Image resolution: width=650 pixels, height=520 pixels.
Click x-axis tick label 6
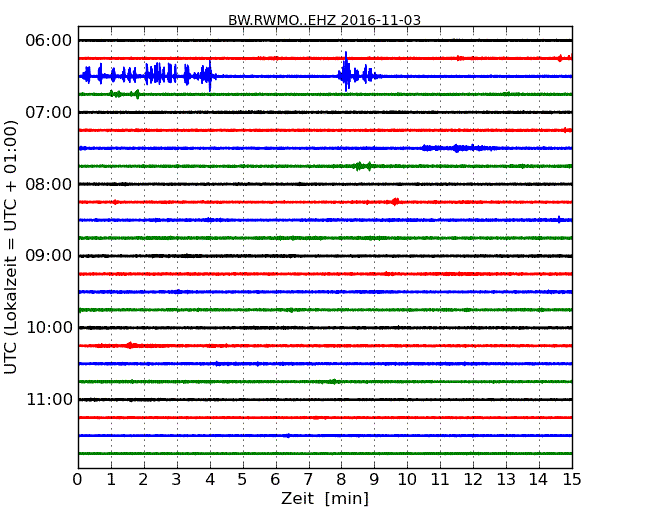coord(275,480)
